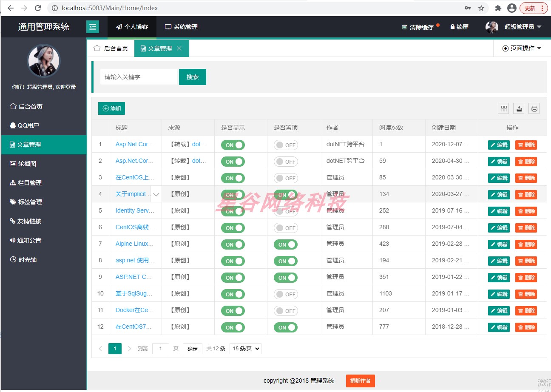
Task: Toggle 是否显示 switch for row 1
Action: (233, 145)
